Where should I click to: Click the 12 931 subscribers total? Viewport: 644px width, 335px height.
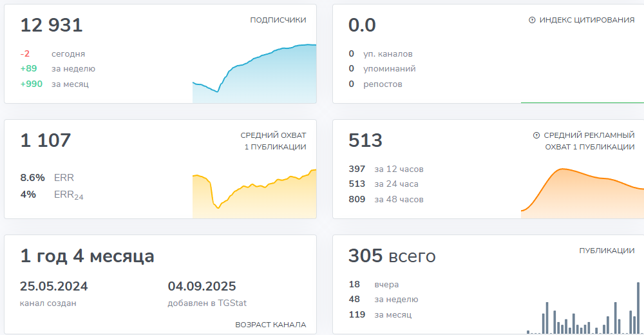tap(52, 26)
